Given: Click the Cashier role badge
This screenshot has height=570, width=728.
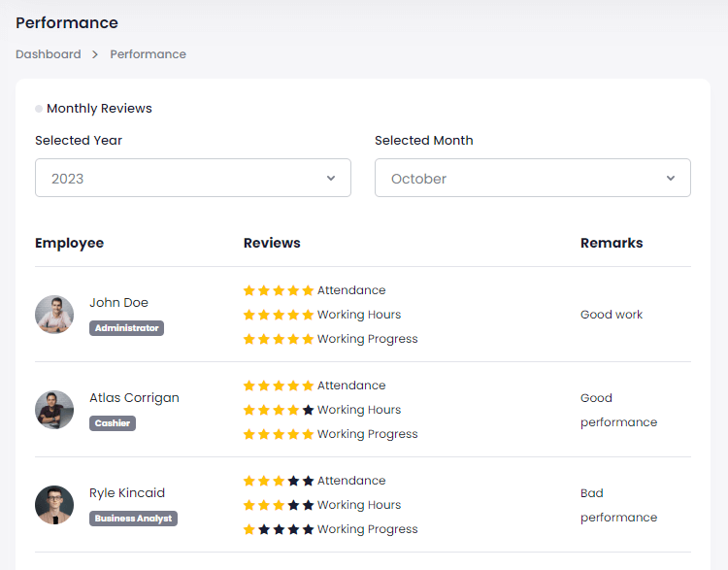Looking at the screenshot, I should (113, 423).
